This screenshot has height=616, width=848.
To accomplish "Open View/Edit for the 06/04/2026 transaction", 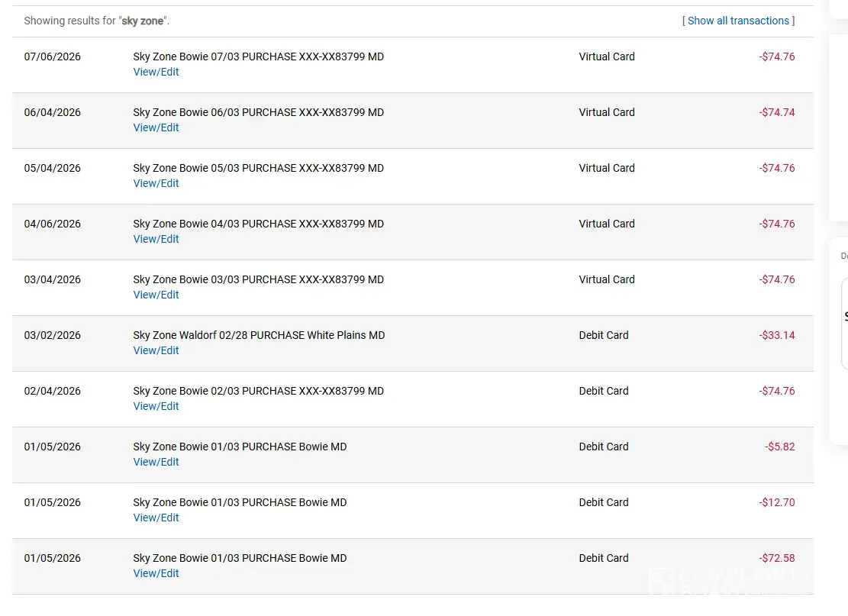I will (156, 127).
